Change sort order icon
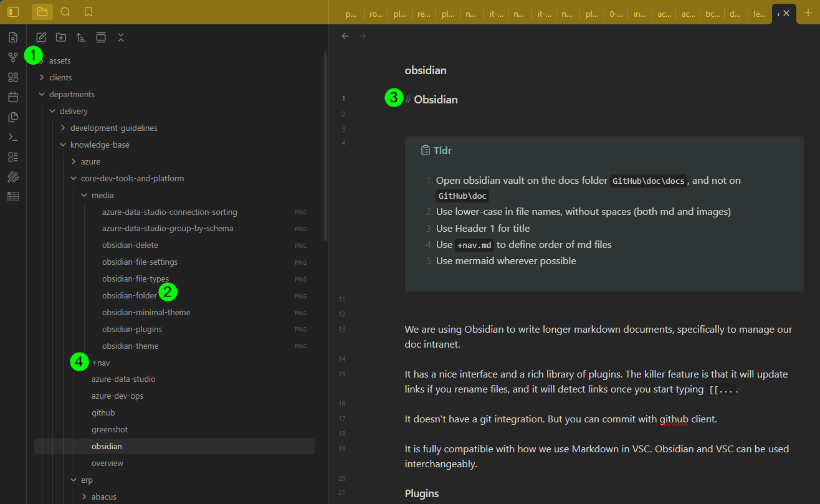 point(81,37)
